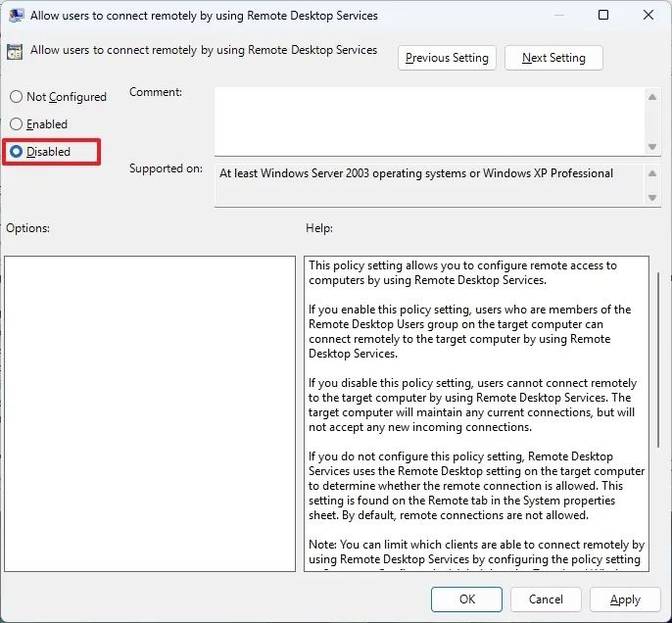
Task: Click the policy heading text below title bar
Action: (x=204, y=50)
